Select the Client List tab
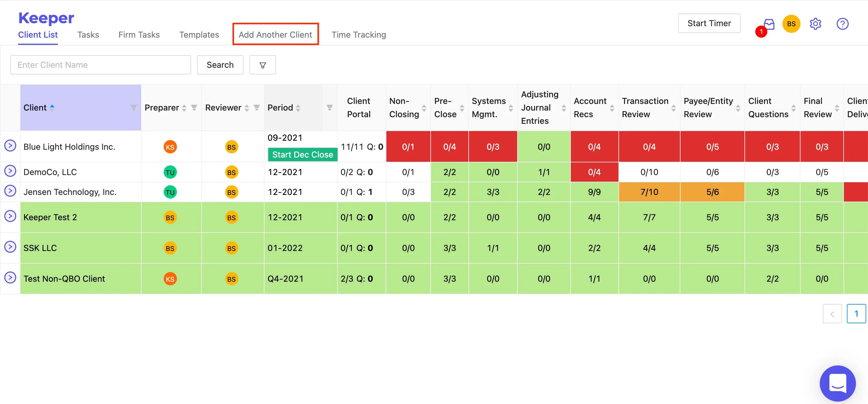Viewport: 868px width, 404px height. [38, 35]
